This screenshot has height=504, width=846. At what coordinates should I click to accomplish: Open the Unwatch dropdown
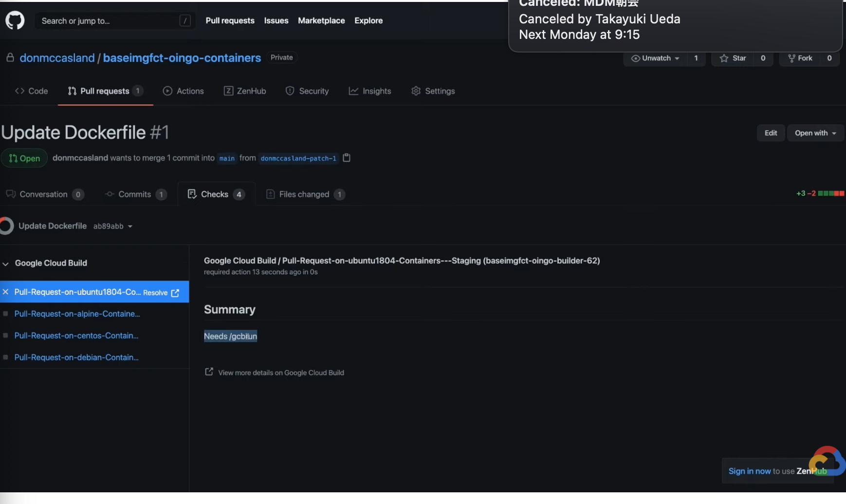click(655, 58)
